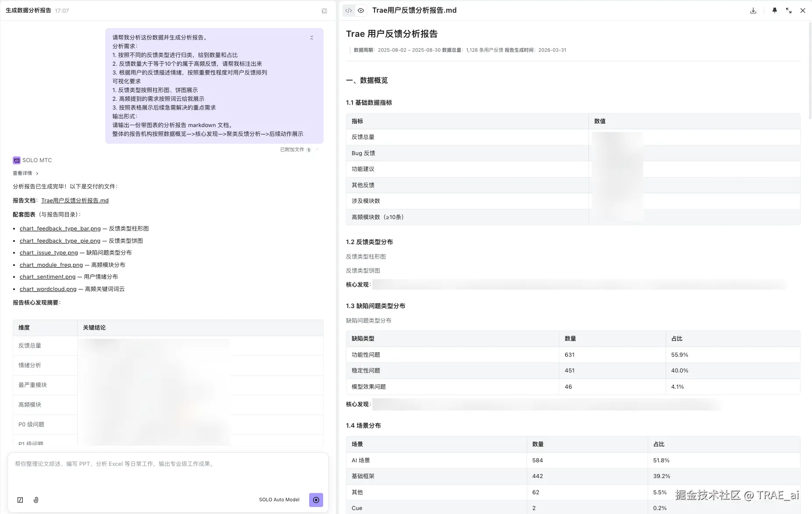Select the 模型效果问题 table cell

click(x=452, y=387)
